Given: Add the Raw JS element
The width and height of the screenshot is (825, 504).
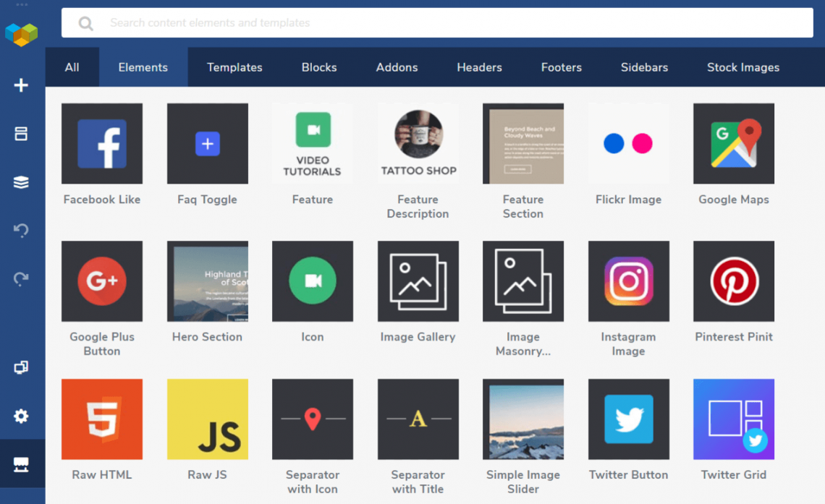Looking at the screenshot, I should 207,419.
